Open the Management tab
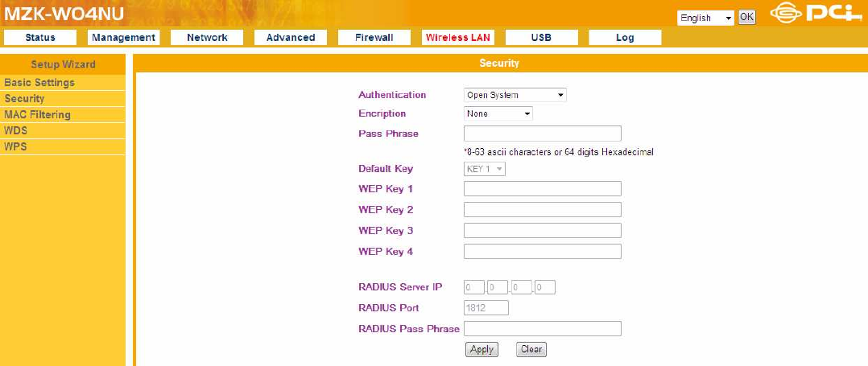868x366 pixels. click(x=123, y=38)
